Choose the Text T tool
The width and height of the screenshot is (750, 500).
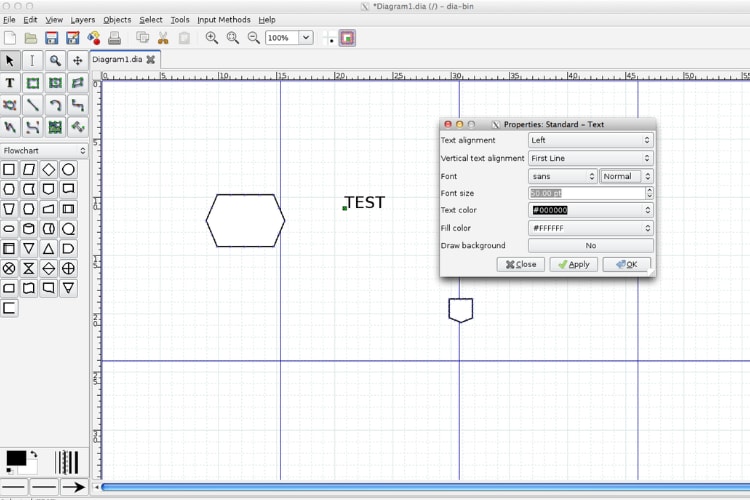(10, 83)
